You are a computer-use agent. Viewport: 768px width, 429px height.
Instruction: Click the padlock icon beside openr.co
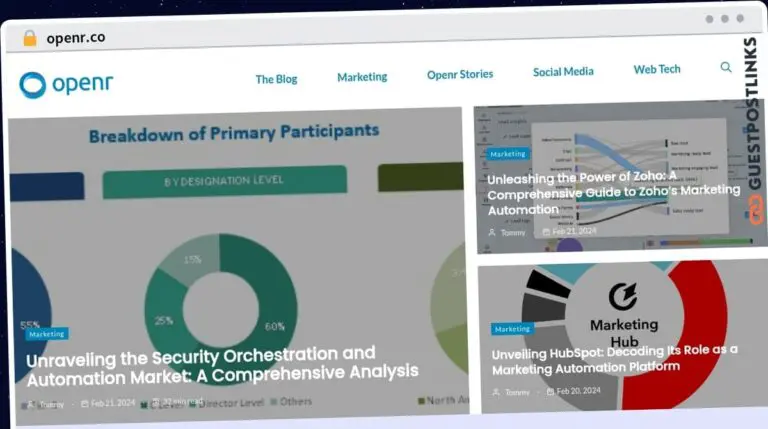[30, 38]
